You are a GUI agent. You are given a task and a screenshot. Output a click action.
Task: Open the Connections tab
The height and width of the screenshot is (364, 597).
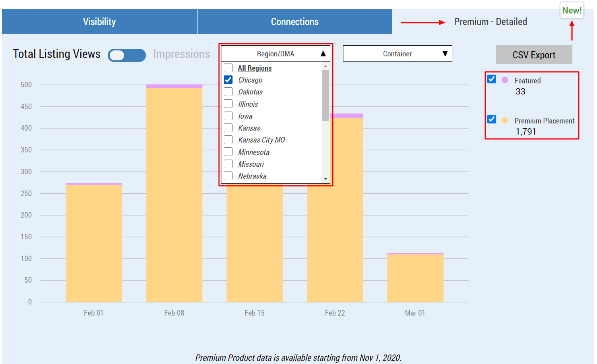(295, 21)
